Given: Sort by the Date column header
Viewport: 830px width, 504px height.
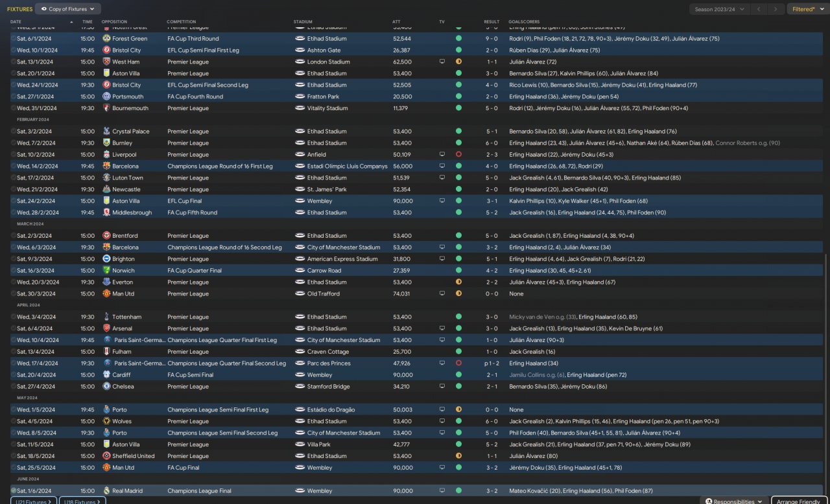Looking at the screenshot, I should tap(16, 22).
